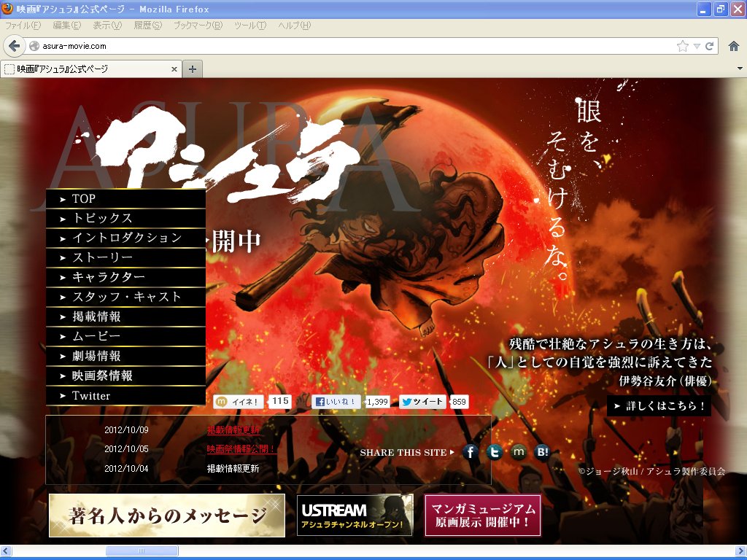The width and height of the screenshot is (747, 560).
Task: Open the USTREAM アシュラチャンネル banner
Action: [x=355, y=515]
